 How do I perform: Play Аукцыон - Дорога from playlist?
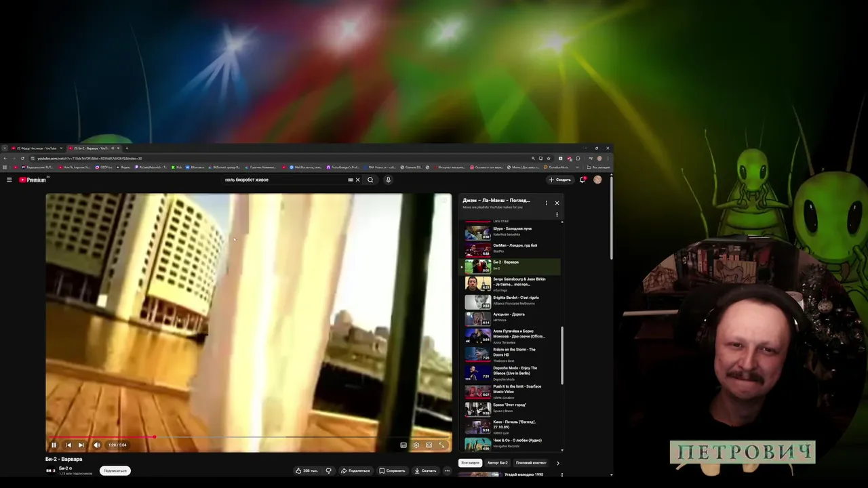[x=512, y=318]
